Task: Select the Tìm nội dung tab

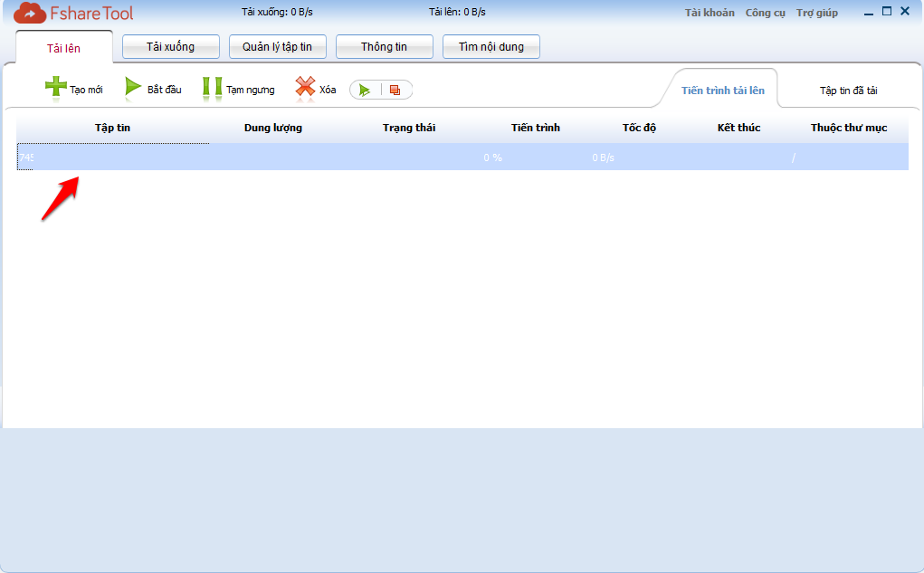Action: pos(491,47)
